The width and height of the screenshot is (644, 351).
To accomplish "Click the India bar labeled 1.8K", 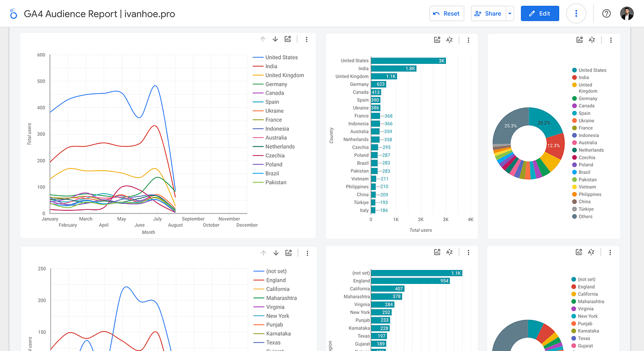I will pos(393,68).
